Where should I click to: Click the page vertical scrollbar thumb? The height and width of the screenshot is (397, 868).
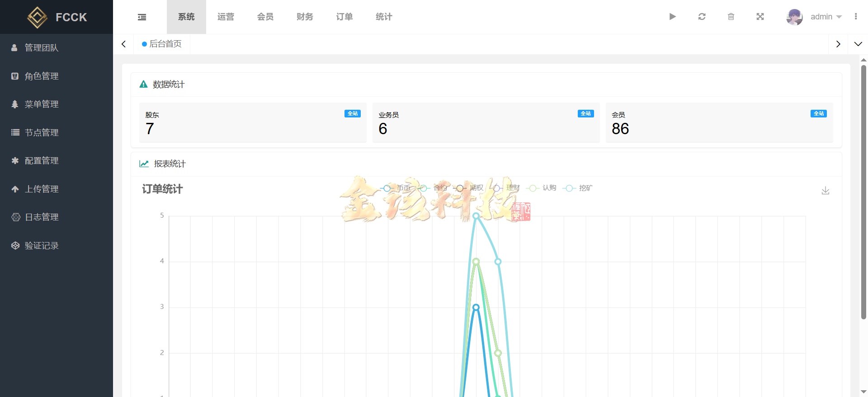(863, 192)
